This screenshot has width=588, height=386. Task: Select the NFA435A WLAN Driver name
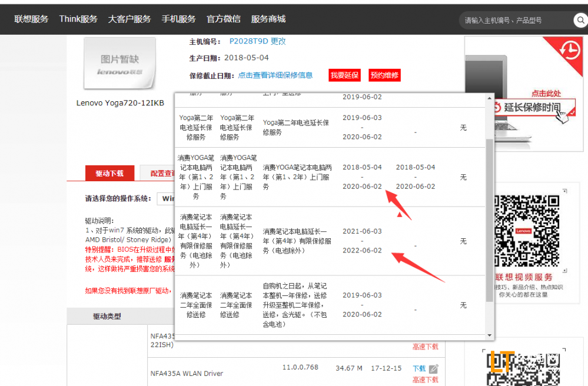187,374
